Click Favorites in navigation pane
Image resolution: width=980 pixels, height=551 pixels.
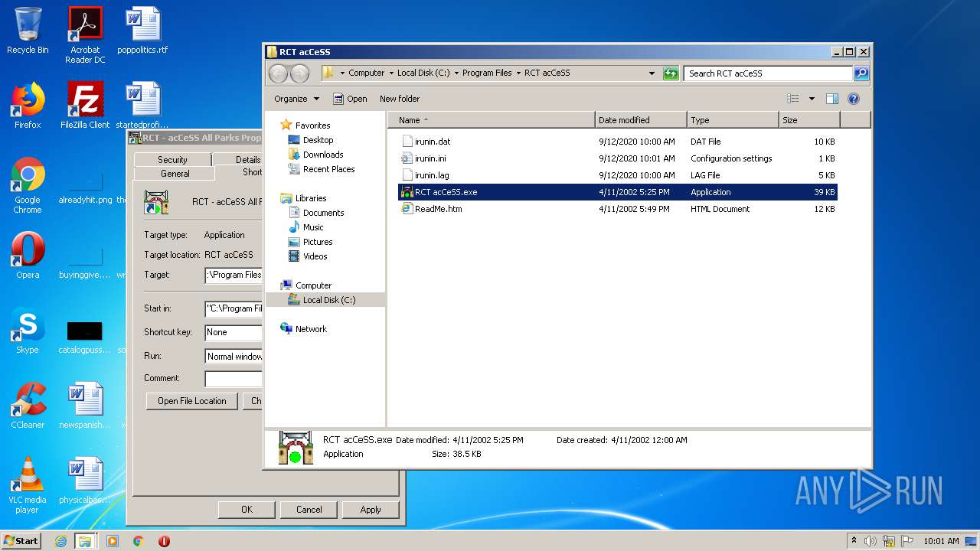tap(312, 126)
